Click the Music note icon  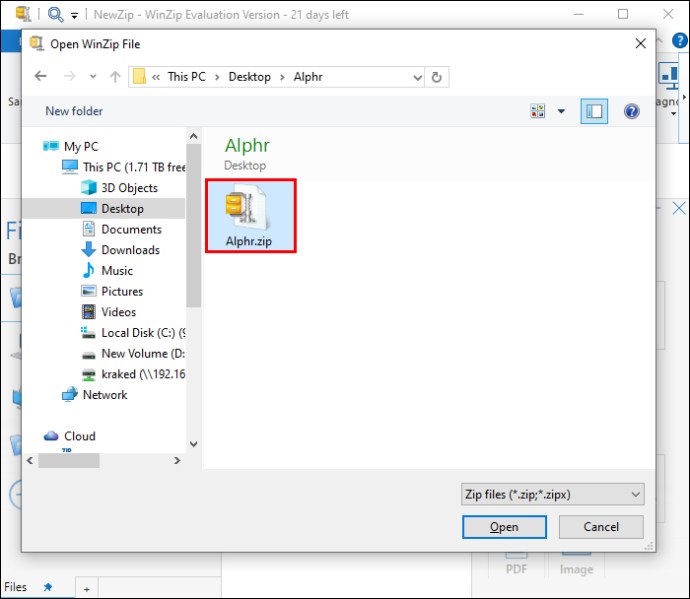(88, 270)
